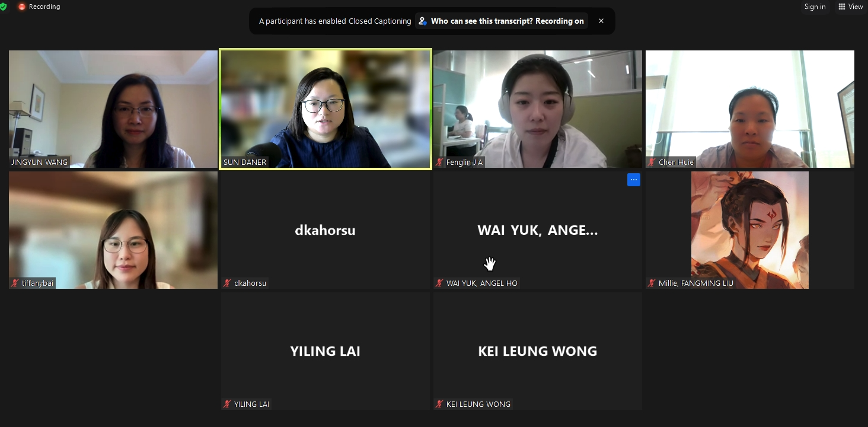
Task: Click the raised hand icon on Angel Ho tile
Action: click(x=489, y=264)
